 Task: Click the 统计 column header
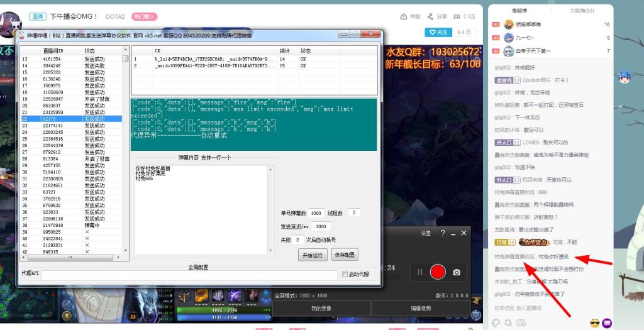[288, 51]
